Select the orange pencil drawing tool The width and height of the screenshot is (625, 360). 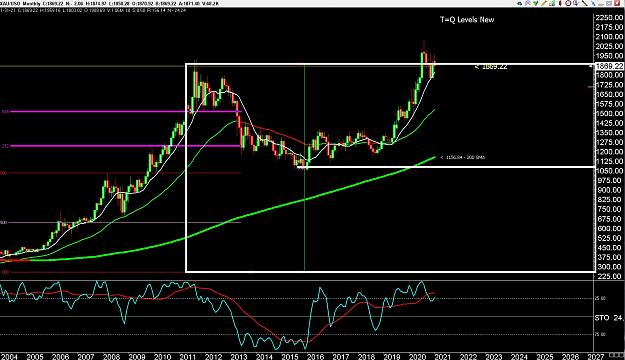(x=544, y=3)
